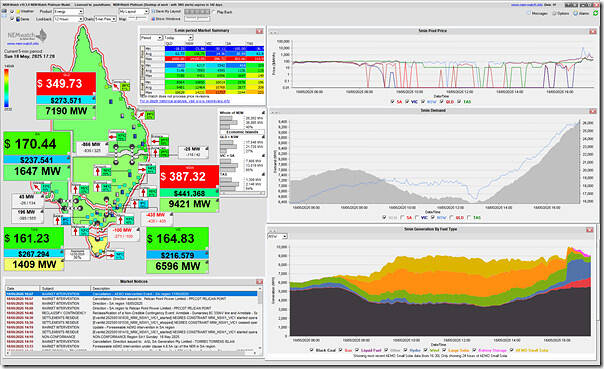Toggle the SA checkbox in the Spot Price legend
The image size is (604, 369).
[x=392, y=102]
